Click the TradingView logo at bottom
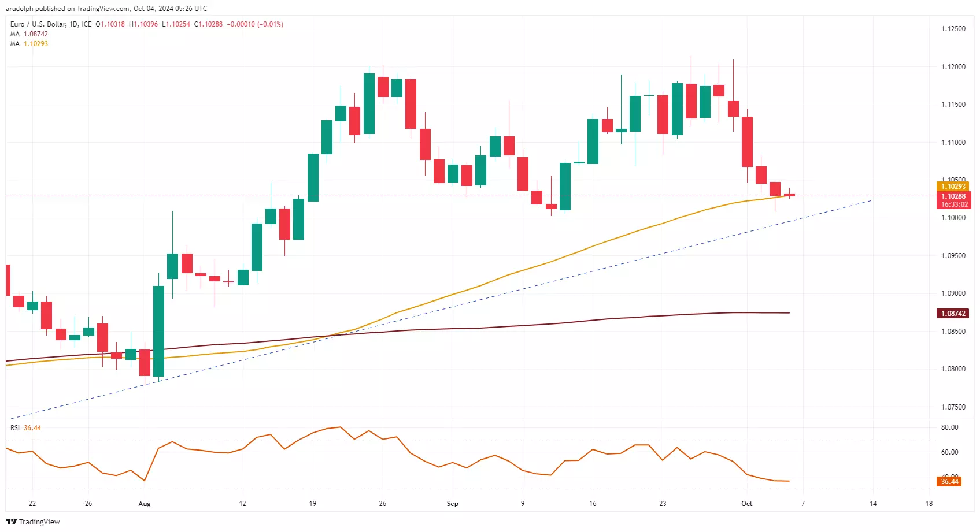980x532 pixels. pos(33,522)
